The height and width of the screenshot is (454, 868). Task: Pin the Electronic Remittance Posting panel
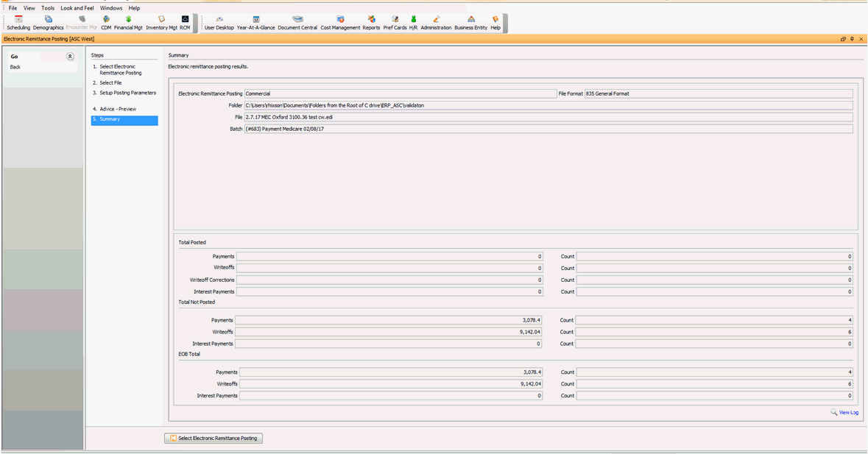tap(852, 39)
